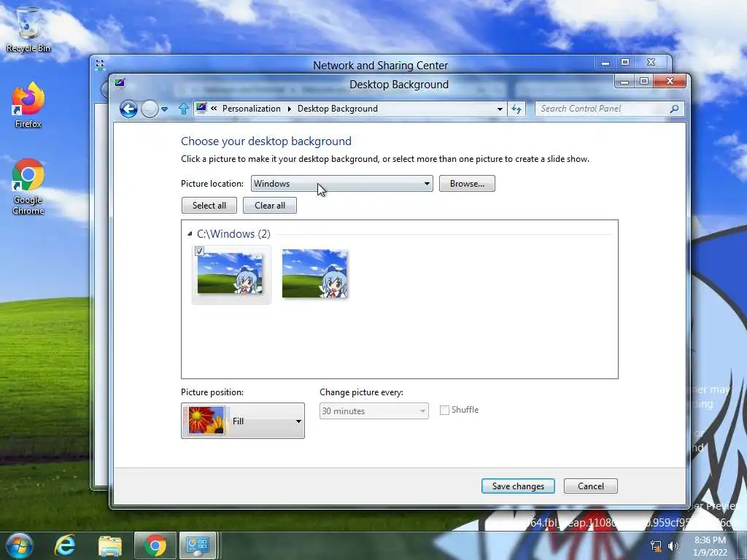The image size is (747, 560).
Task: Click the Select all button
Action: click(209, 205)
